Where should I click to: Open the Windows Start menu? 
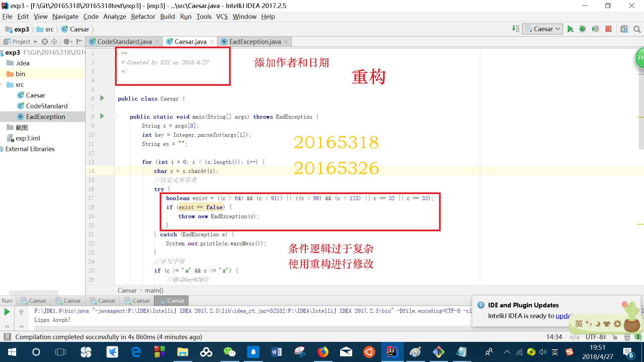pyautogui.click(x=12, y=352)
